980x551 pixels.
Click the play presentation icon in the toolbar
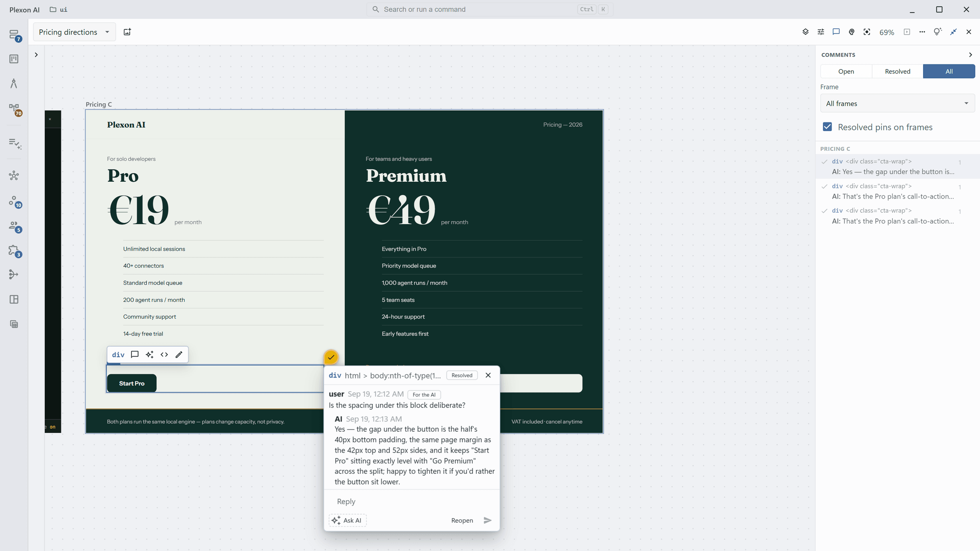click(x=907, y=32)
